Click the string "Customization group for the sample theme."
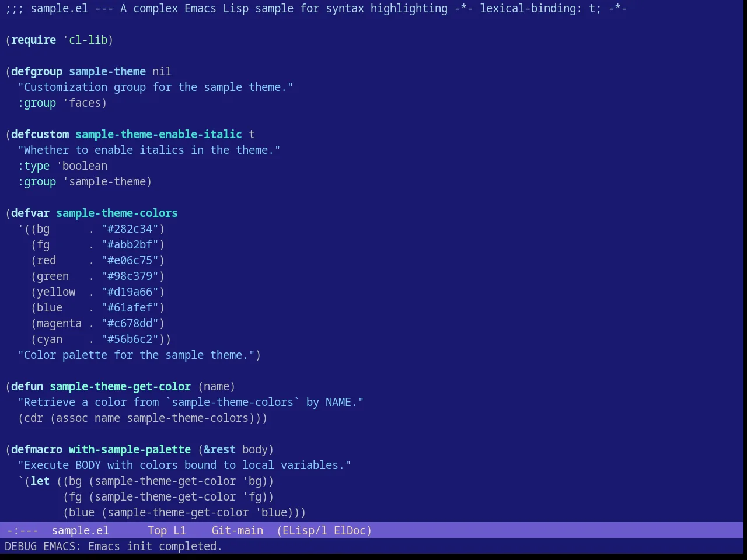The height and width of the screenshot is (560, 747). point(155,87)
